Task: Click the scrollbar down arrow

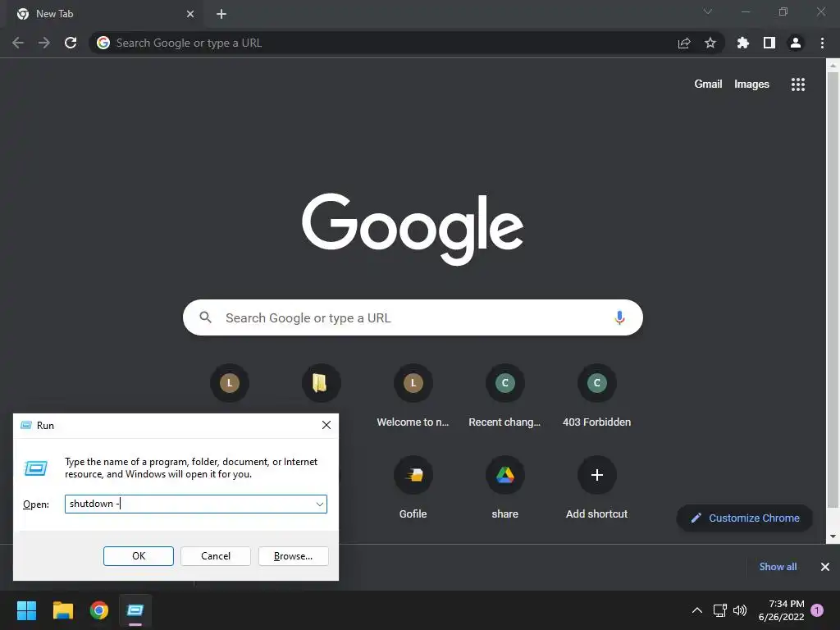Action: [833, 536]
